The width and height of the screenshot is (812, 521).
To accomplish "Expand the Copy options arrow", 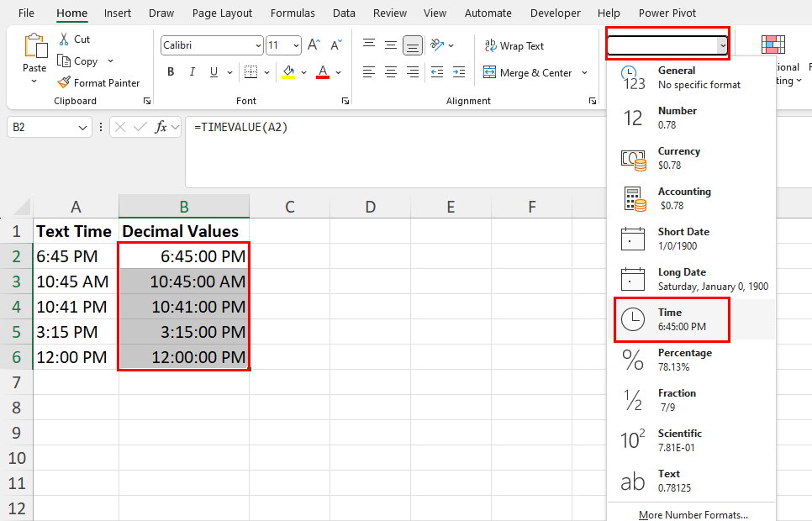I will click(110, 61).
